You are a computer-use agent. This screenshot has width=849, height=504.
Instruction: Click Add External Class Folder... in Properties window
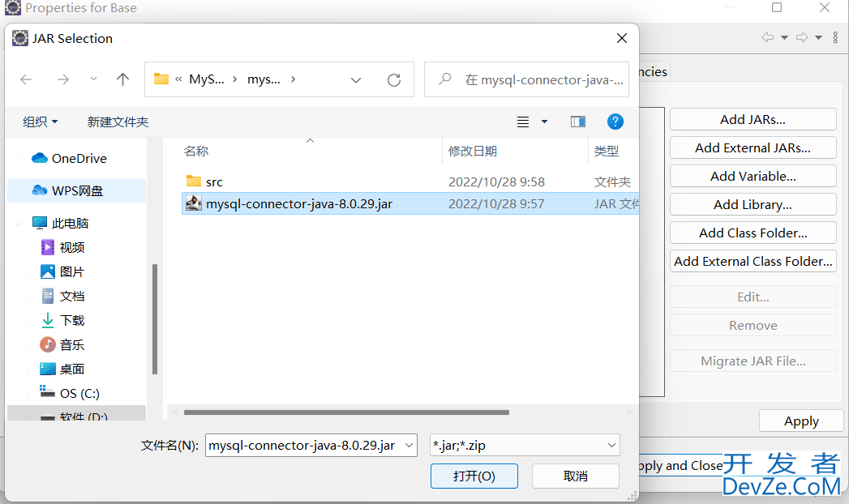753,261
